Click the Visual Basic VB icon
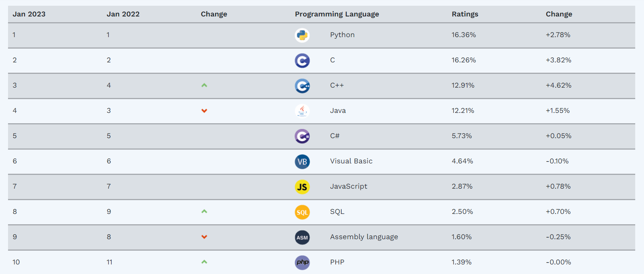644x274 pixels. pyautogui.click(x=302, y=161)
